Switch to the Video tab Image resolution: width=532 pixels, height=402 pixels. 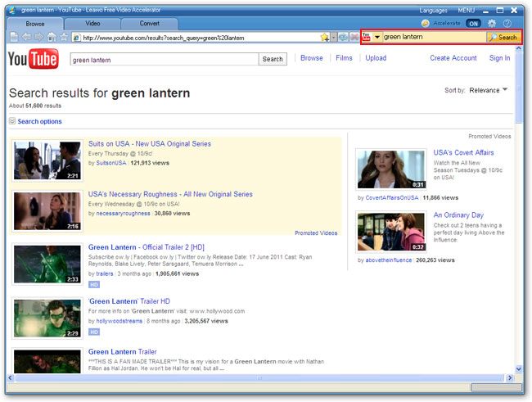92,24
